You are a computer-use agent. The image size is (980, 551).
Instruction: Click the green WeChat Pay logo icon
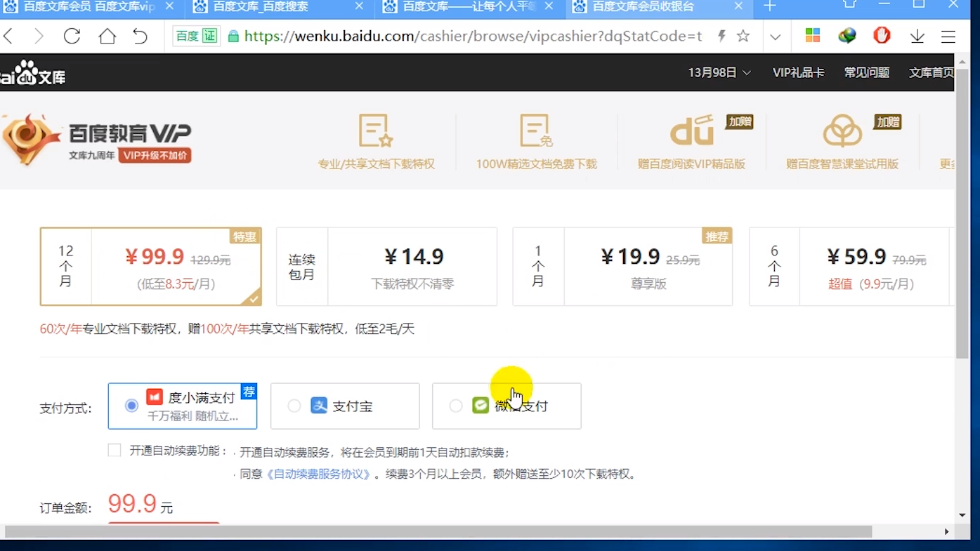481,406
